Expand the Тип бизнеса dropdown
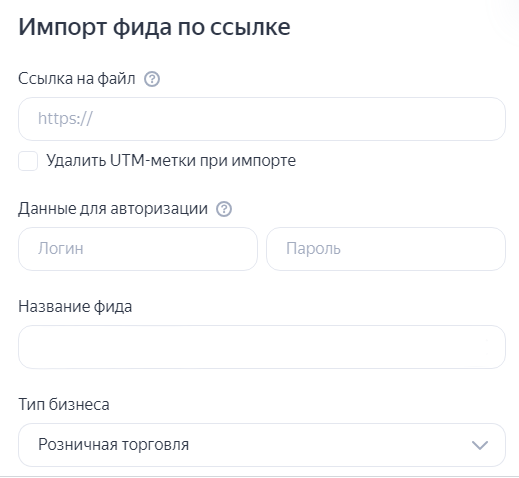 (262, 445)
